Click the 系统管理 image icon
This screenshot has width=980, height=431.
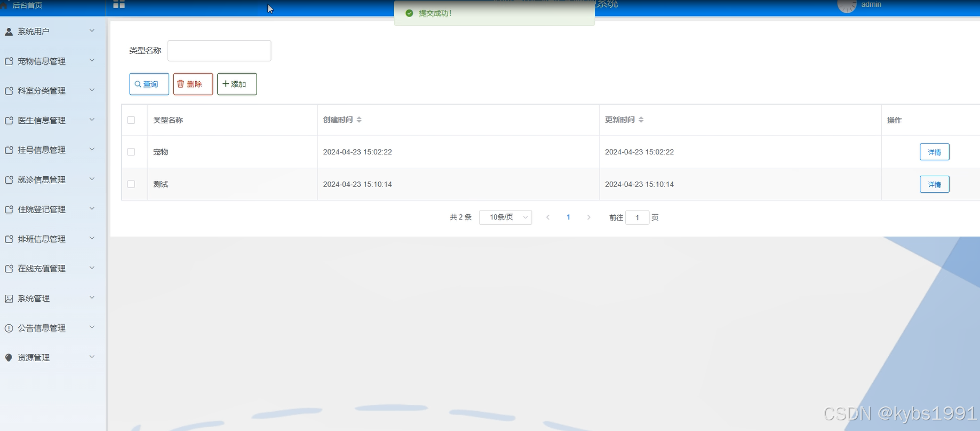coord(9,299)
